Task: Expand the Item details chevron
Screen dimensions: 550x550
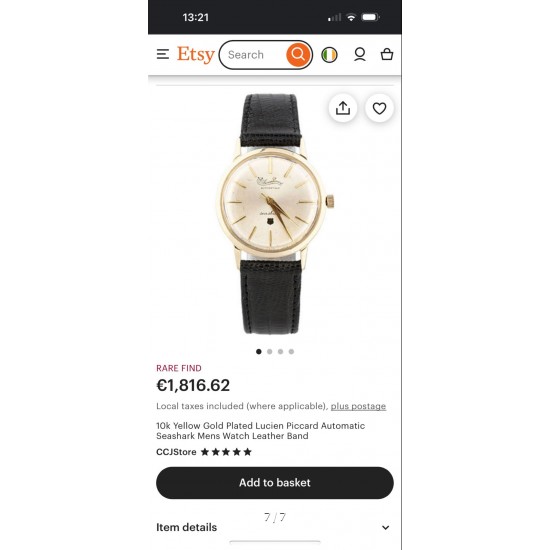Action: click(385, 528)
